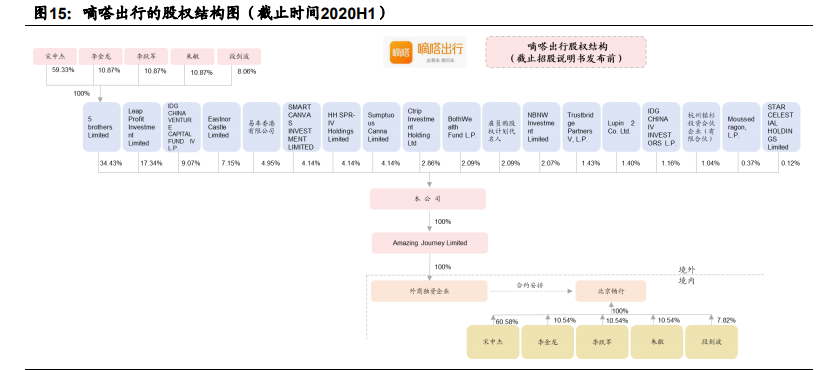Select the Amazing Journey Limited box
Screen dimensions: 824x370
pyautogui.click(x=430, y=243)
